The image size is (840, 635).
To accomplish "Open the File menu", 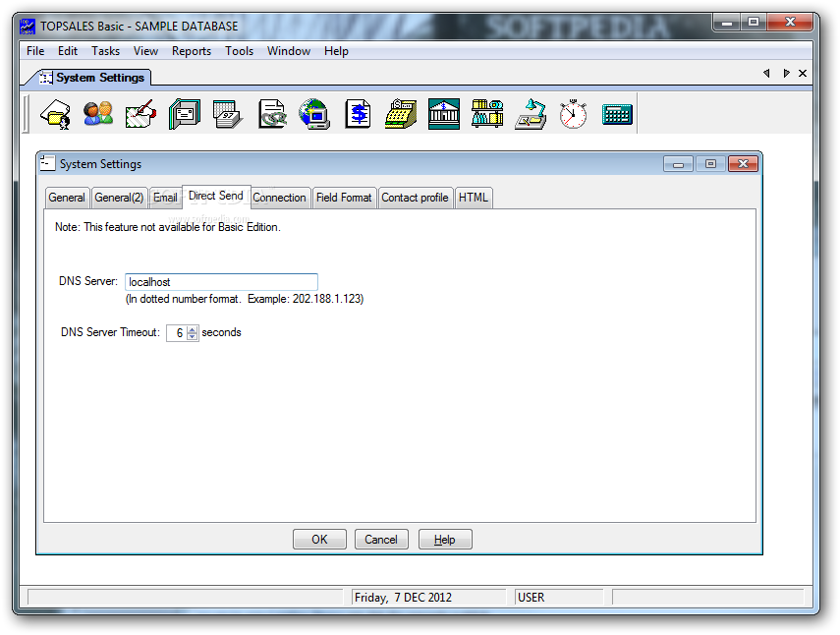I will [x=35, y=51].
